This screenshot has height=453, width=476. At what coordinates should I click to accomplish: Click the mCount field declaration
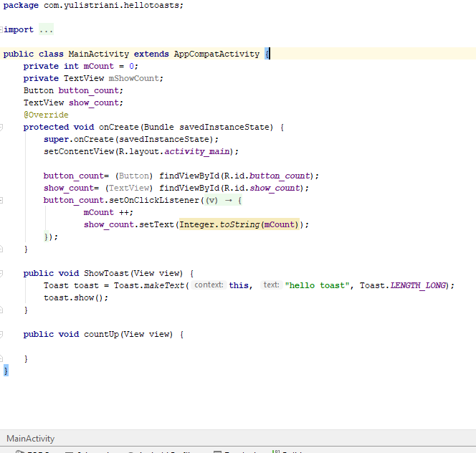pyautogui.click(x=99, y=66)
